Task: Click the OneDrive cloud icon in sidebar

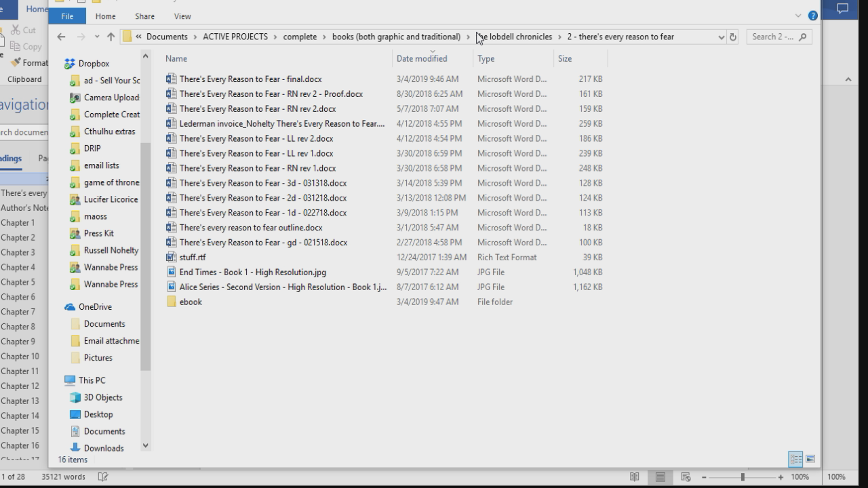Action: (69, 307)
